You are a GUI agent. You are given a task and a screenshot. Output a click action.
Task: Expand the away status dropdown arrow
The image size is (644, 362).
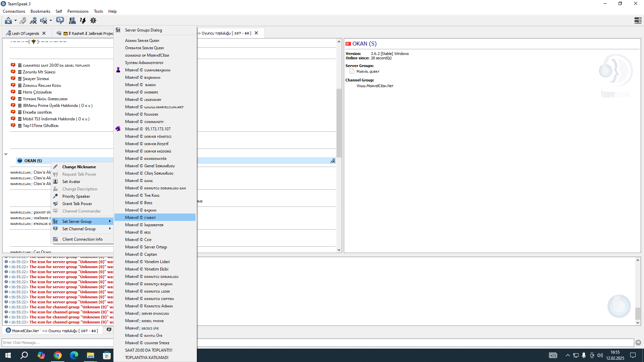15,21
